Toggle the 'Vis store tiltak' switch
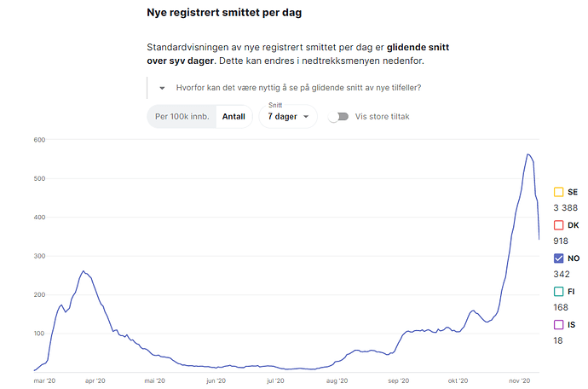 [338, 116]
